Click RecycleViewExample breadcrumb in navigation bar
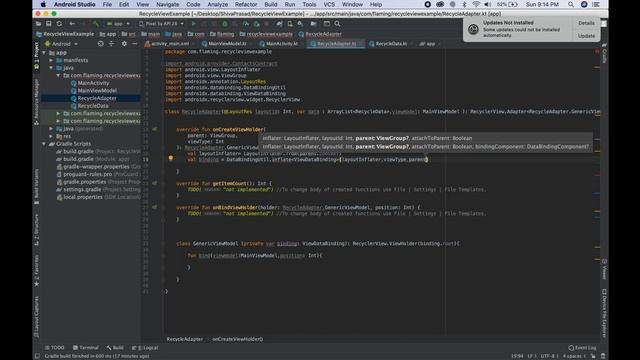This screenshot has width=640, height=360. click(65, 34)
